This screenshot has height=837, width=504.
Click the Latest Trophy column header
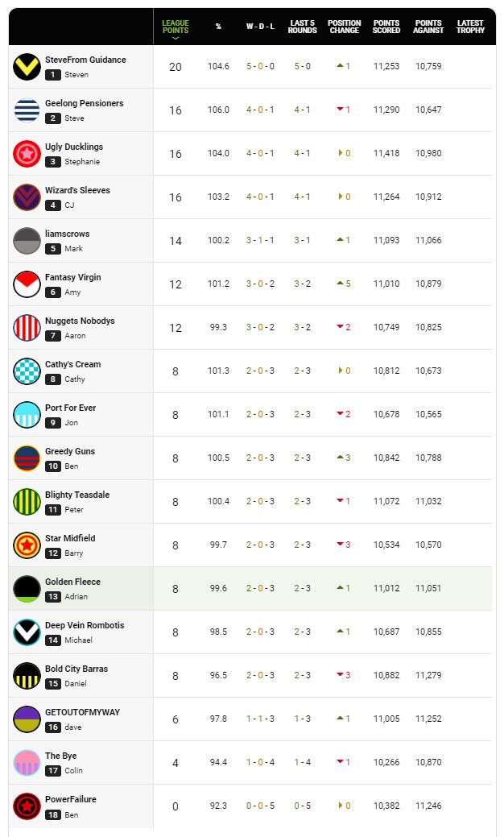470,27
